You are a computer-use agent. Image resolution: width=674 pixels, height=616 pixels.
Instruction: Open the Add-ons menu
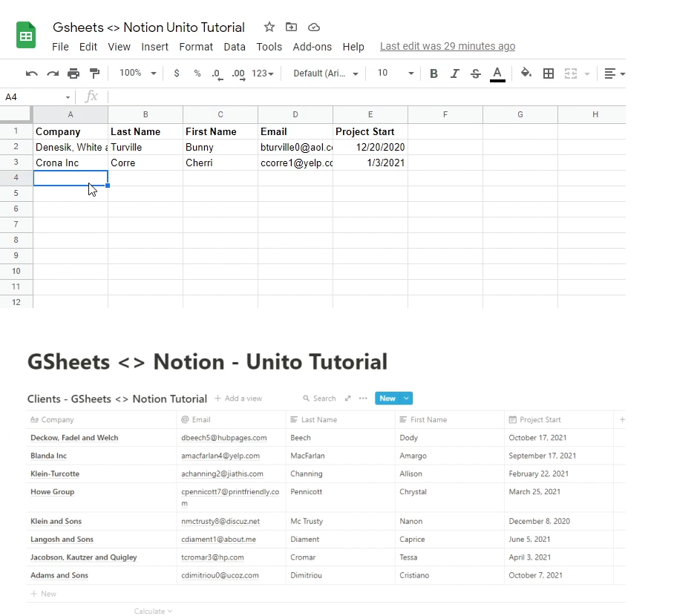312,47
